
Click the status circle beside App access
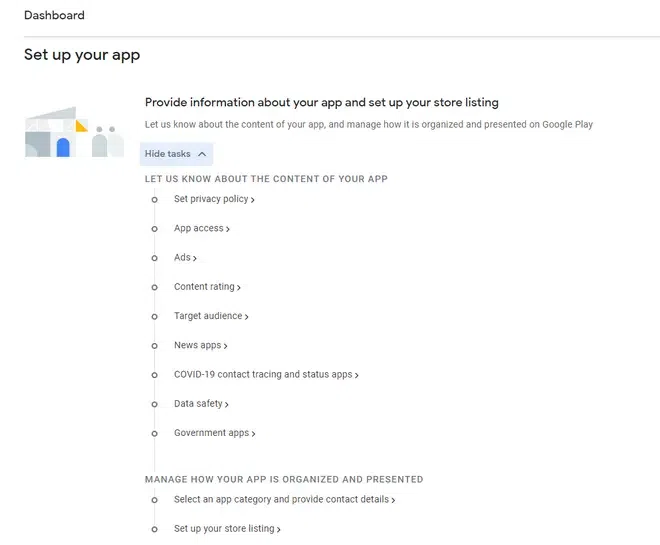tap(154, 229)
